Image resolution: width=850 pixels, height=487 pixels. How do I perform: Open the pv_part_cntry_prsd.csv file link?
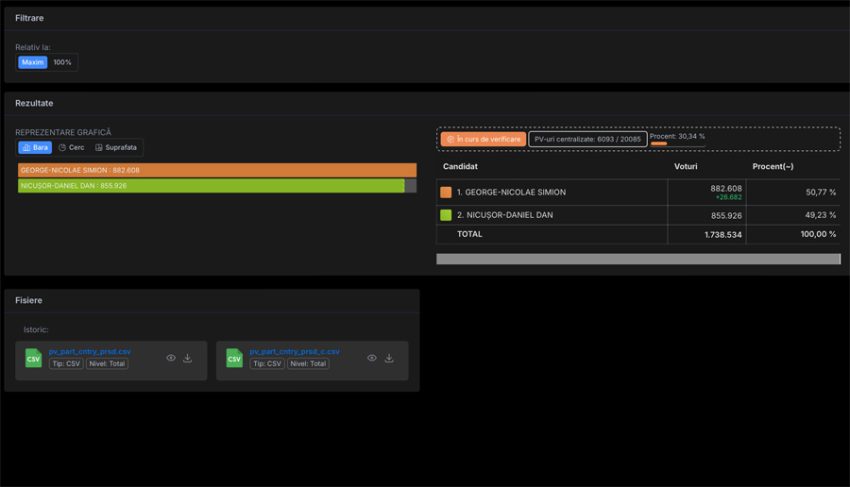(89, 352)
